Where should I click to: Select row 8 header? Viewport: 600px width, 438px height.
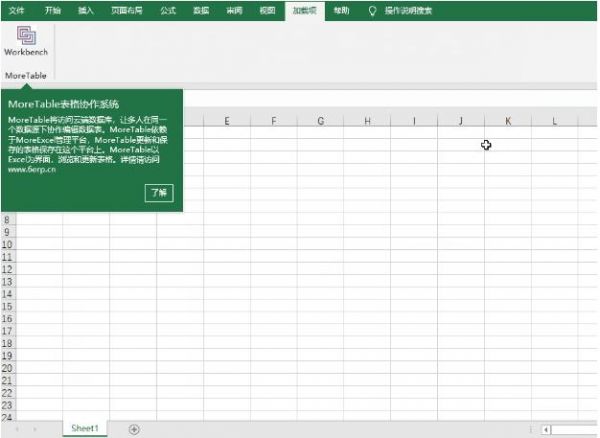(x=7, y=220)
